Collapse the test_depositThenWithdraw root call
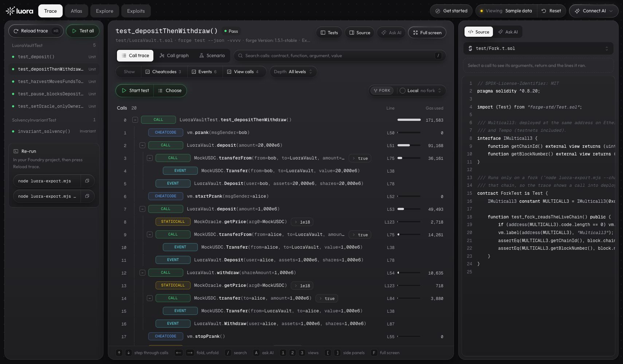623x364 pixels. click(x=135, y=120)
